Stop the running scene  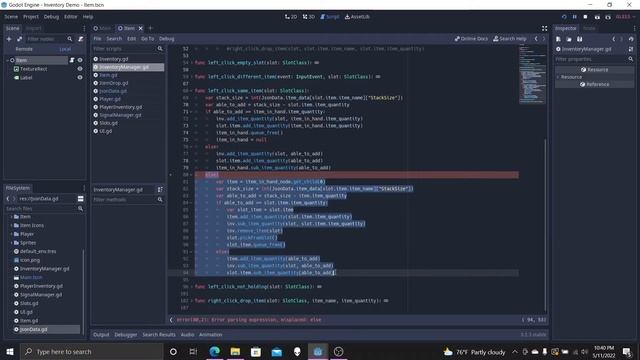585,17
